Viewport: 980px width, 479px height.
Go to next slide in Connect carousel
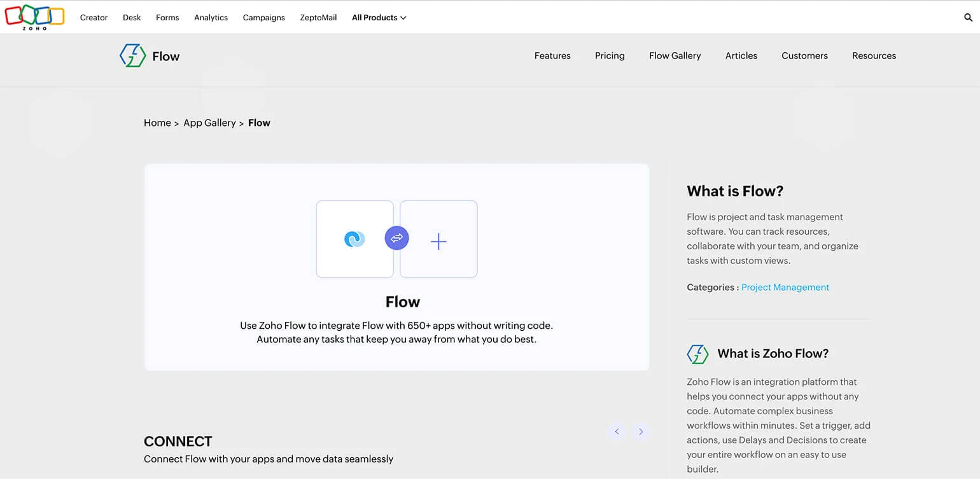tap(641, 432)
